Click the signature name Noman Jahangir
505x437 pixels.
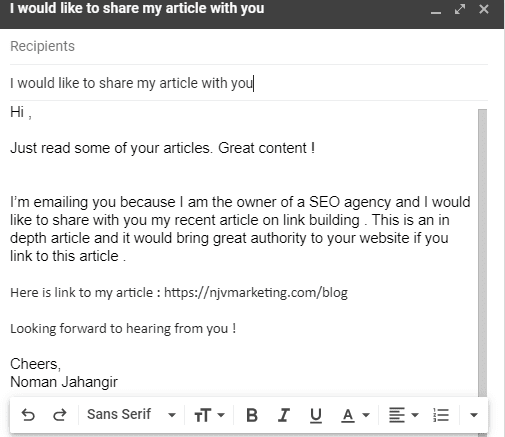(x=64, y=382)
